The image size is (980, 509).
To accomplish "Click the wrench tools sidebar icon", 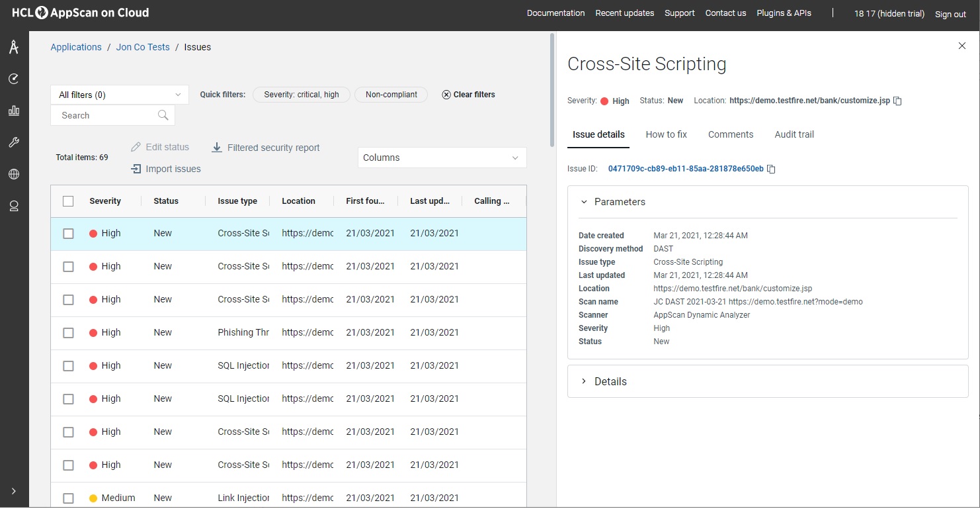I will coord(13,142).
